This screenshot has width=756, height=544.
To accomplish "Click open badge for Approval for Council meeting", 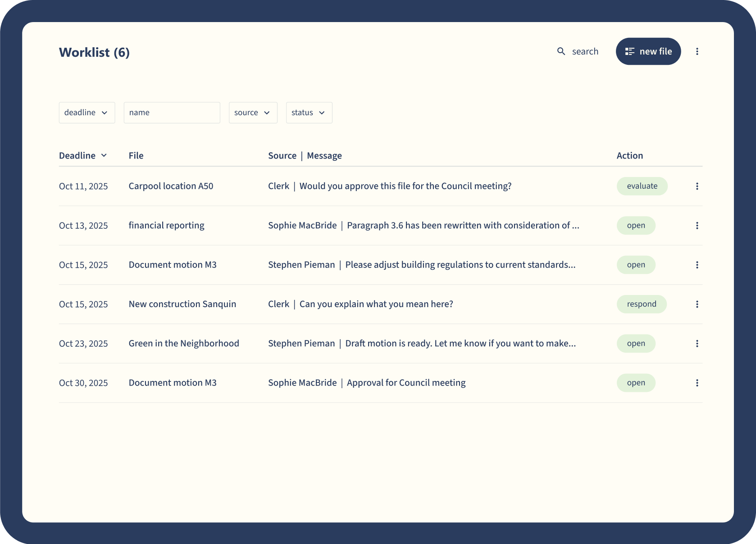I will pyautogui.click(x=636, y=383).
